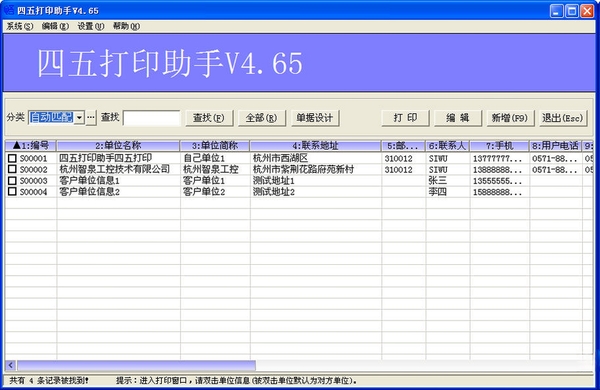Click the 编 辑 button
600x390 pixels.
pyautogui.click(x=458, y=118)
